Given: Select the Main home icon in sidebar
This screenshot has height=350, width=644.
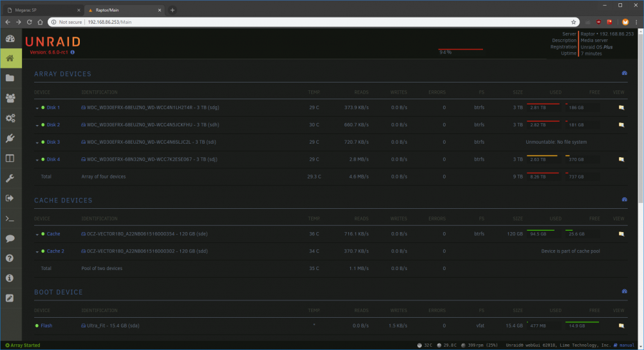Looking at the screenshot, I should point(10,59).
